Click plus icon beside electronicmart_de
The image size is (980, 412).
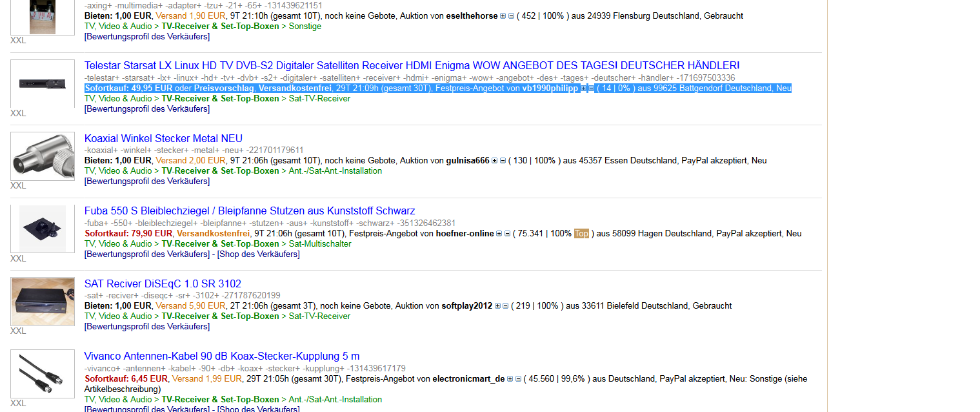tap(510, 379)
